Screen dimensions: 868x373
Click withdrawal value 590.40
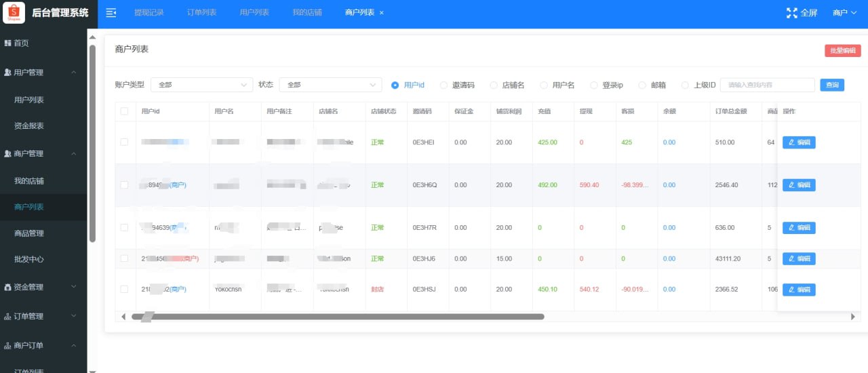click(x=589, y=184)
